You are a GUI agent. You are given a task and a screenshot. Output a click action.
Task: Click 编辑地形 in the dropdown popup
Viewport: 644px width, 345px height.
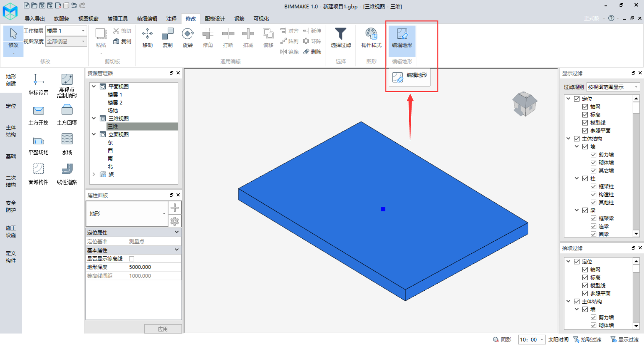pyautogui.click(x=410, y=77)
